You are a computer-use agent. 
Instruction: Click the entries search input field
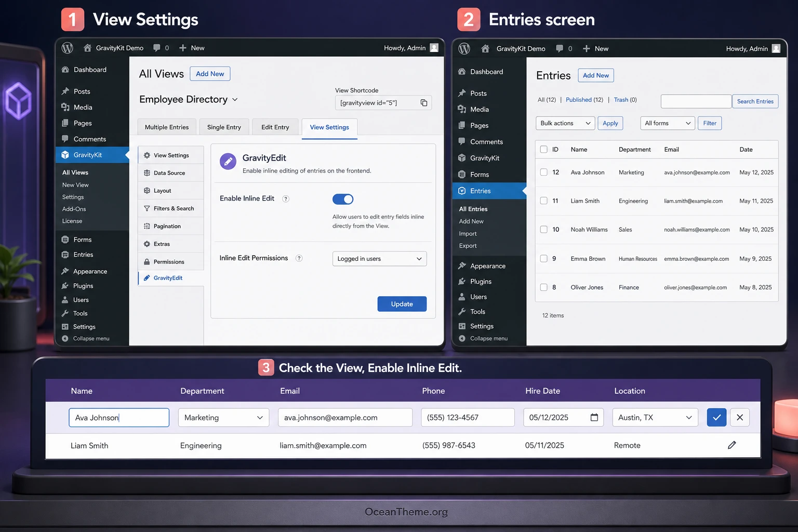pyautogui.click(x=696, y=101)
